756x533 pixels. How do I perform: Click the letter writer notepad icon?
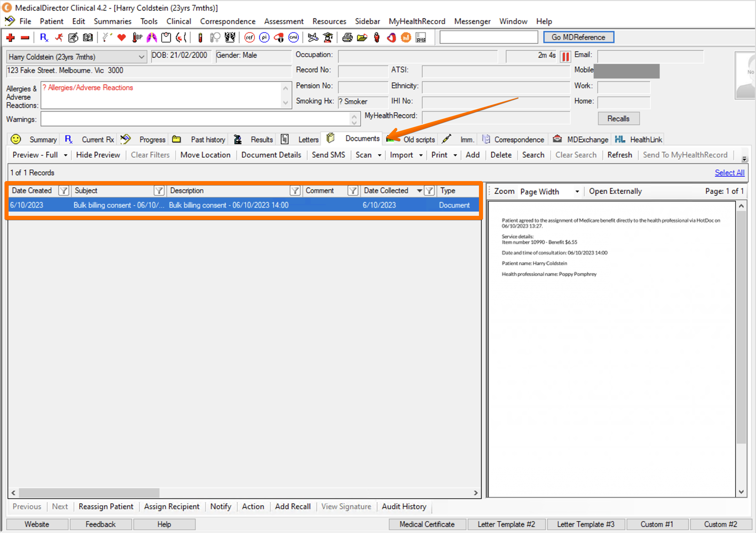(73, 38)
